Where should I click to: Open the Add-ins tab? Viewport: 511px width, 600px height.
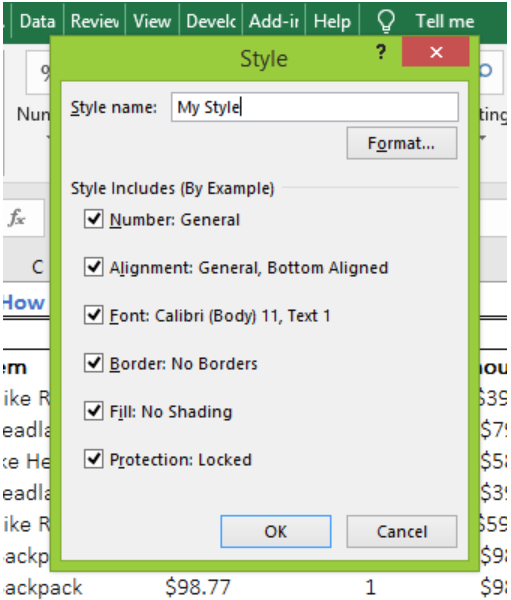pos(274,21)
